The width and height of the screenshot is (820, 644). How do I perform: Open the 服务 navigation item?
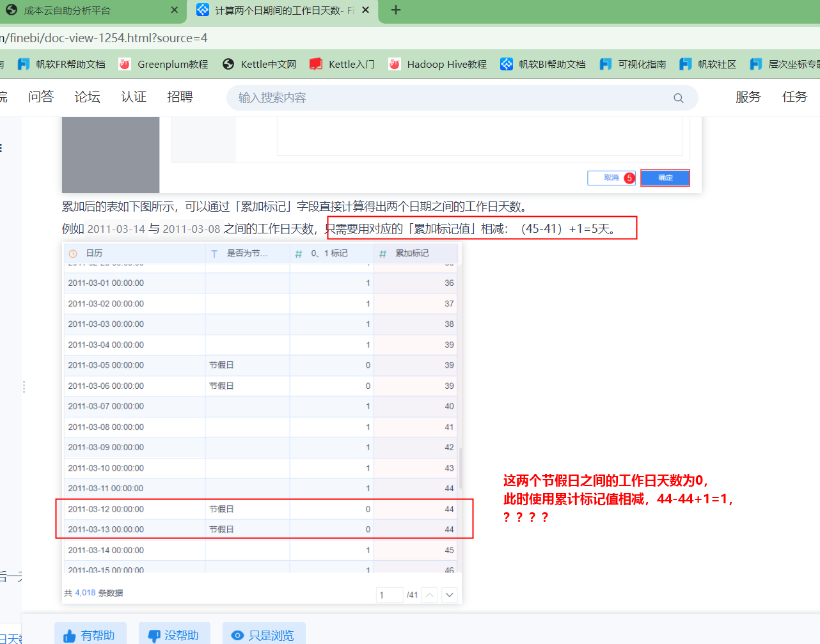748,97
